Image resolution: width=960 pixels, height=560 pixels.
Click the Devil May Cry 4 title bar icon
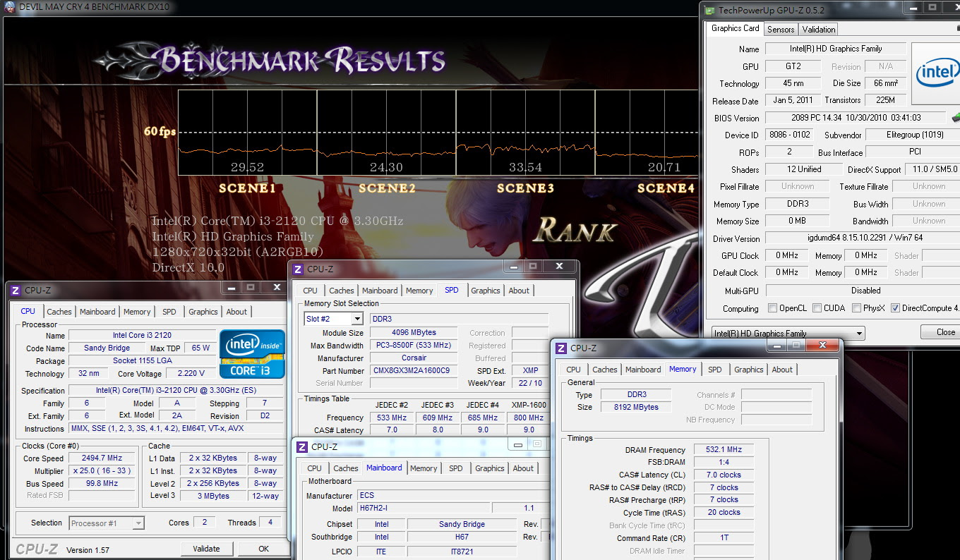coord(10,7)
